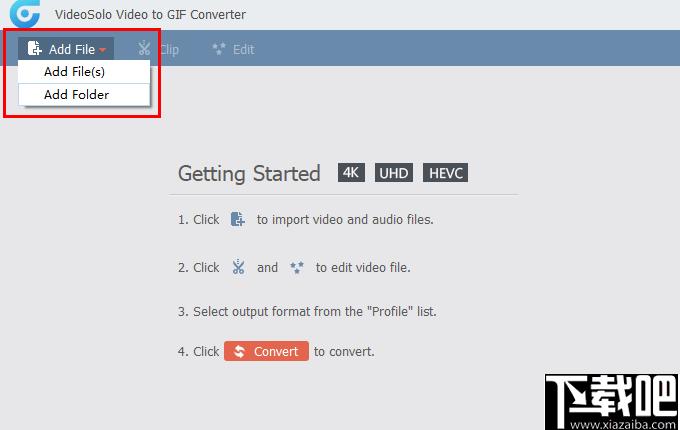Open the Edit tool label
Viewport: 680px width, 430px height.
pos(243,49)
